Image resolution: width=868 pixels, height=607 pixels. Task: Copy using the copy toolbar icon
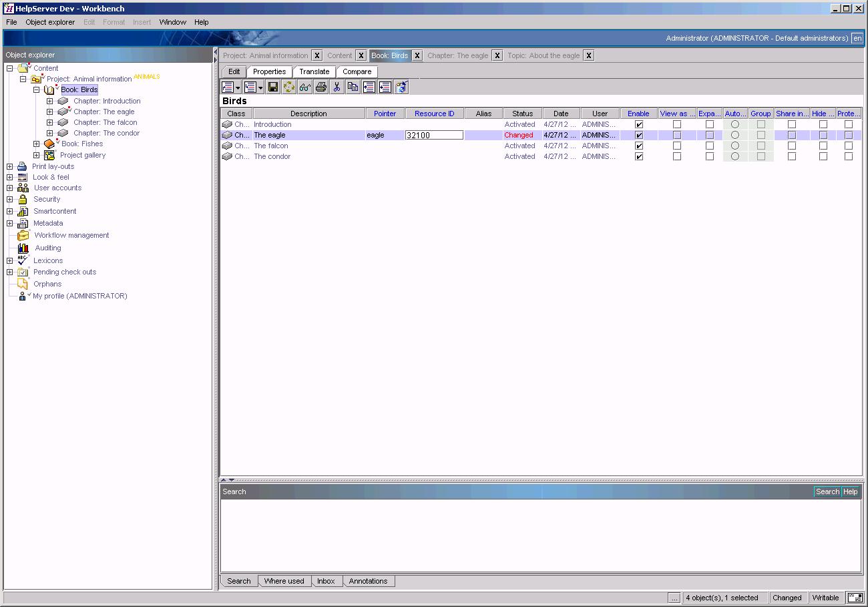(x=354, y=87)
